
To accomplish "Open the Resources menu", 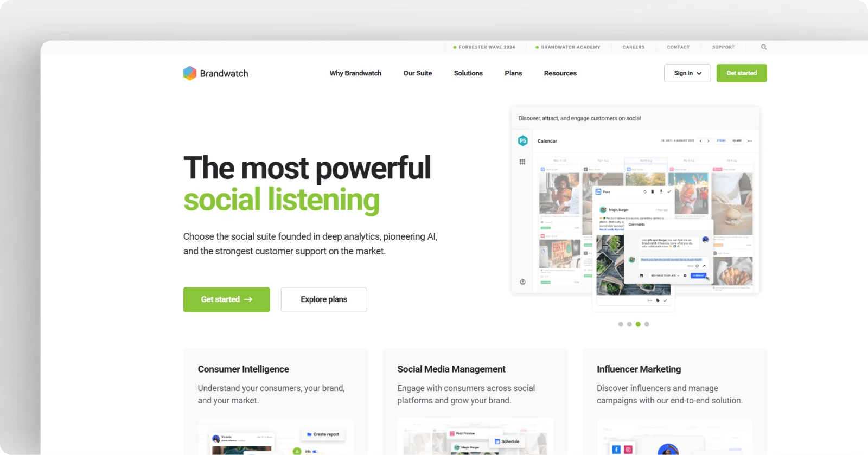I will coord(560,73).
